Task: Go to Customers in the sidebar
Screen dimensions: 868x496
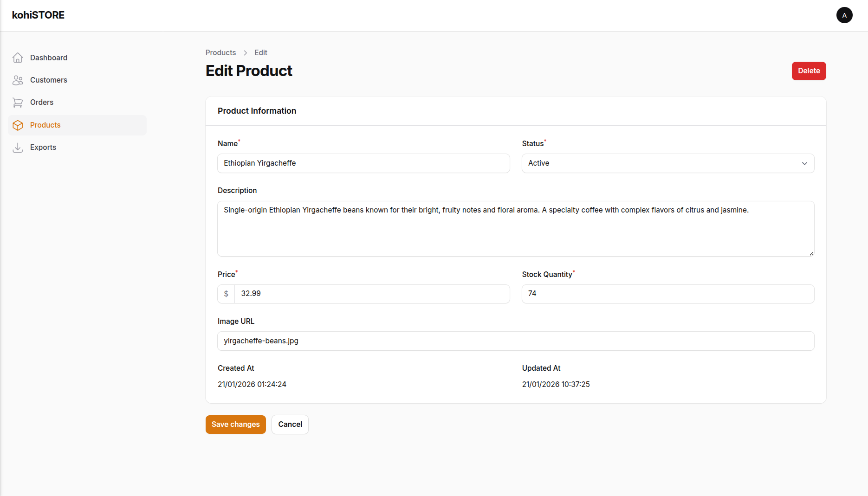Action: coord(49,80)
